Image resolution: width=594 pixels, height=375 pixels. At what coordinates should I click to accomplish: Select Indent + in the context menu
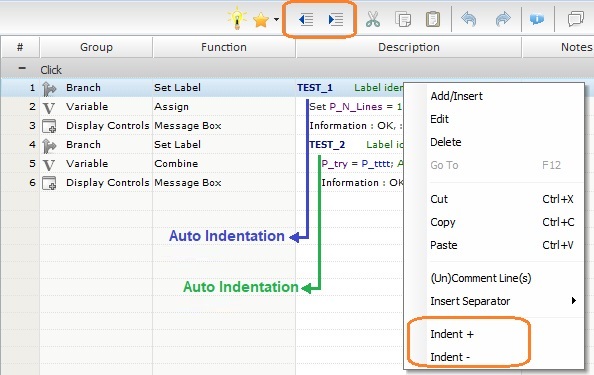pos(452,334)
